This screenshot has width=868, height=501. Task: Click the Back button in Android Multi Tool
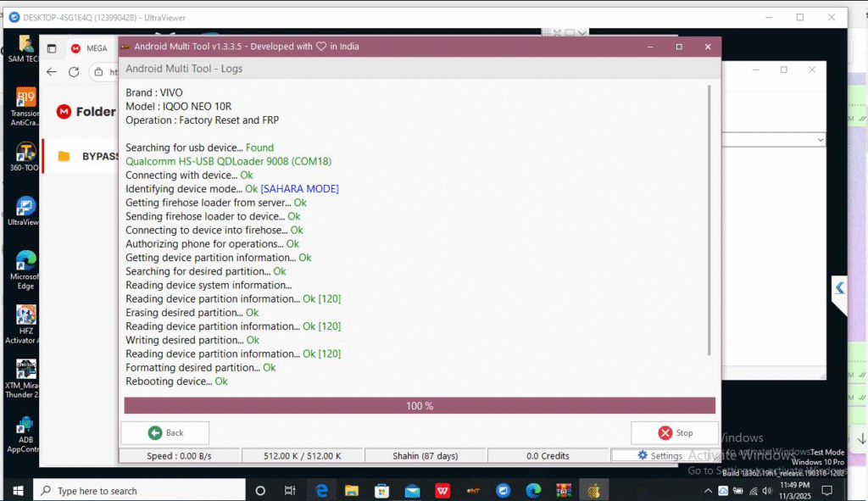pyautogui.click(x=165, y=432)
